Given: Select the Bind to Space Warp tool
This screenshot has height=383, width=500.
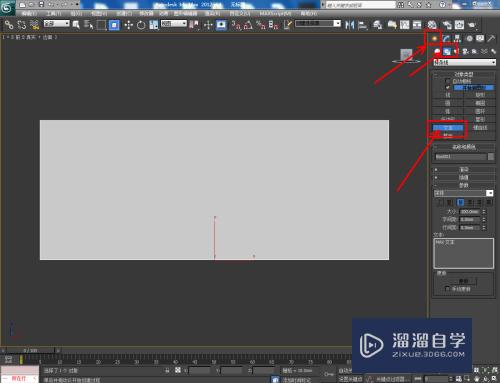Looking at the screenshot, I should [35, 25].
